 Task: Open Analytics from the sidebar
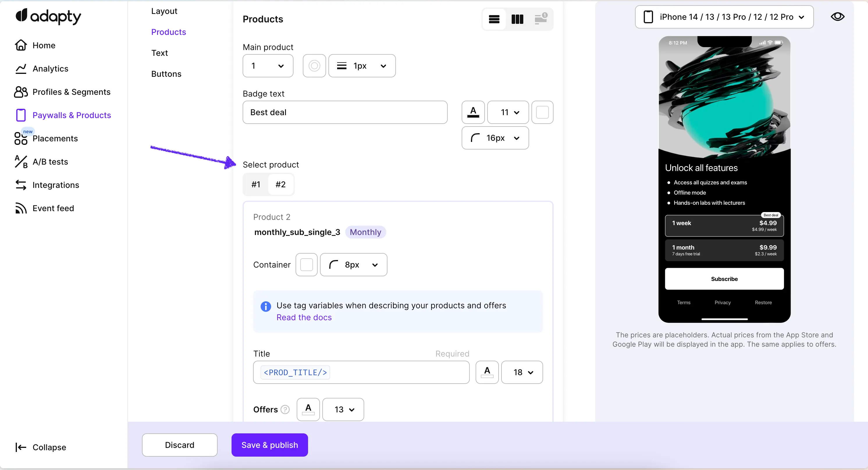click(50, 69)
